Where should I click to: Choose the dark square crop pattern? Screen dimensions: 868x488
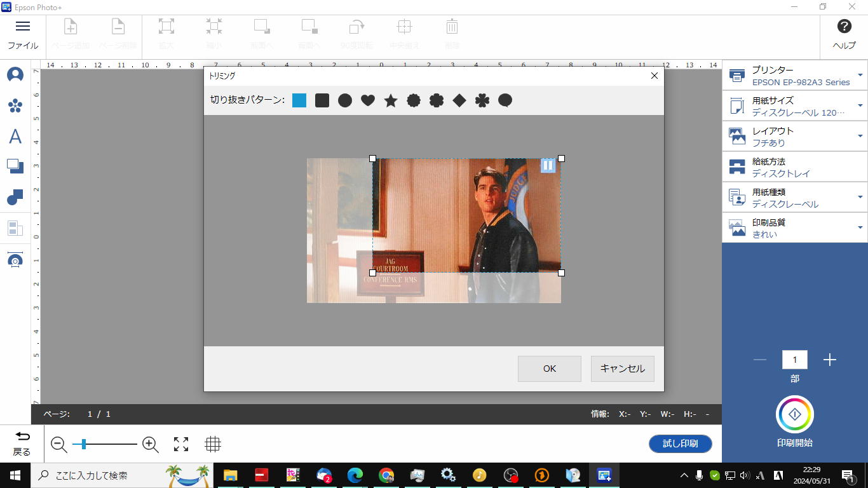click(322, 100)
